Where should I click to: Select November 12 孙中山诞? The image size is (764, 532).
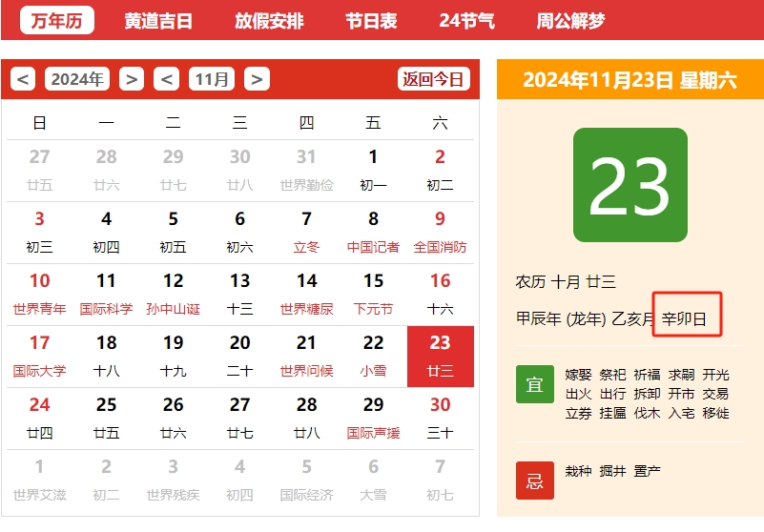[173, 295]
